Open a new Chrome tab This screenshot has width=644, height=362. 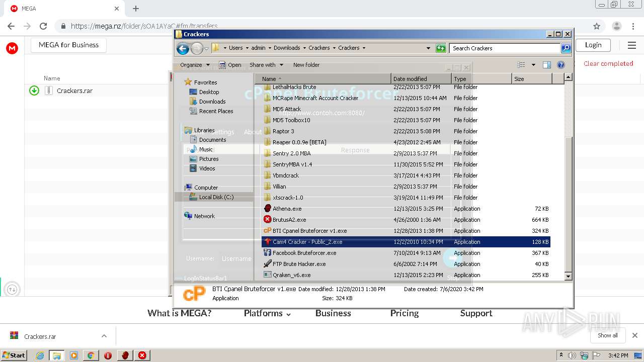click(x=136, y=9)
